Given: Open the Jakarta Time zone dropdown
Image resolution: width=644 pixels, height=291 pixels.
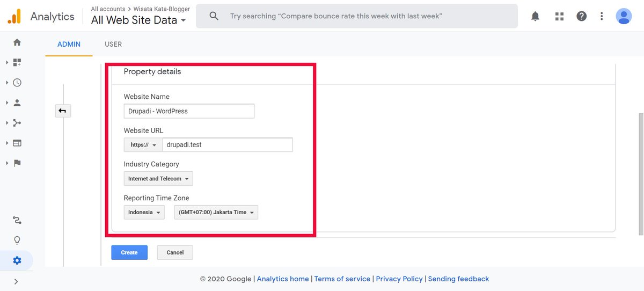Looking at the screenshot, I should [x=216, y=212].
